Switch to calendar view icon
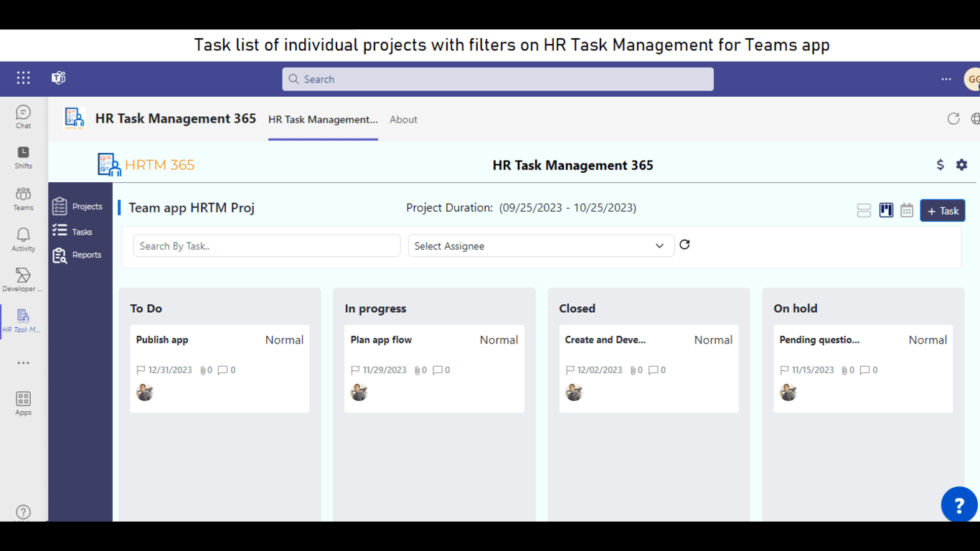Image resolution: width=980 pixels, height=551 pixels. (x=907, y=211)
